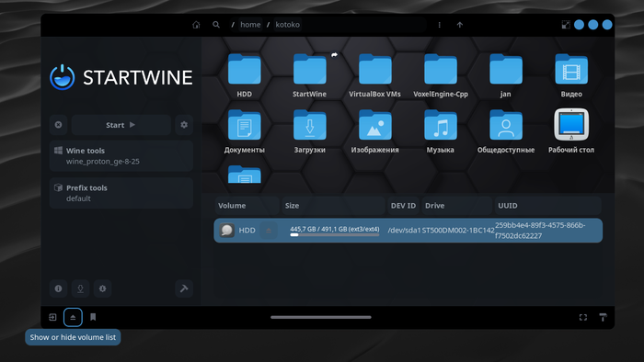Click the hammer build tools icon
Image resolution: width=644 pixels, height=362 pixels.
pyautogui.click(x=184, y=288)
